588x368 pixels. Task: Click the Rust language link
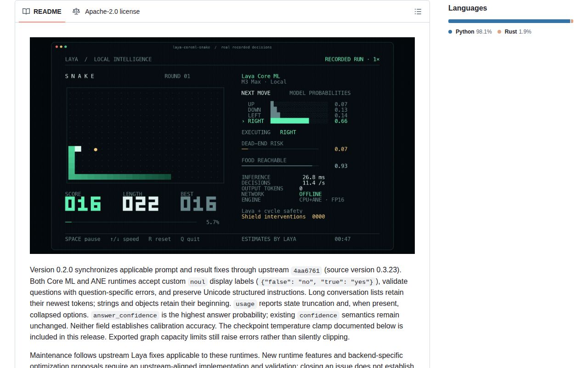[x=514, y=32]
